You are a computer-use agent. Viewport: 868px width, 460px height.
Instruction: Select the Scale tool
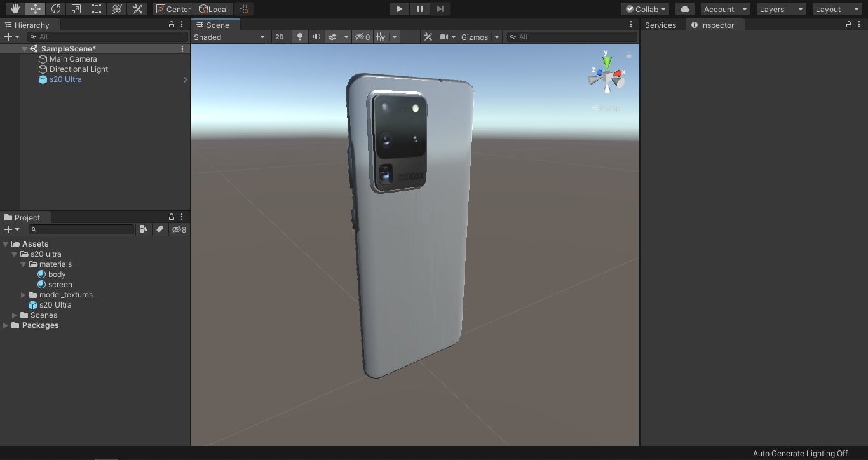click(x=76, y=9)
